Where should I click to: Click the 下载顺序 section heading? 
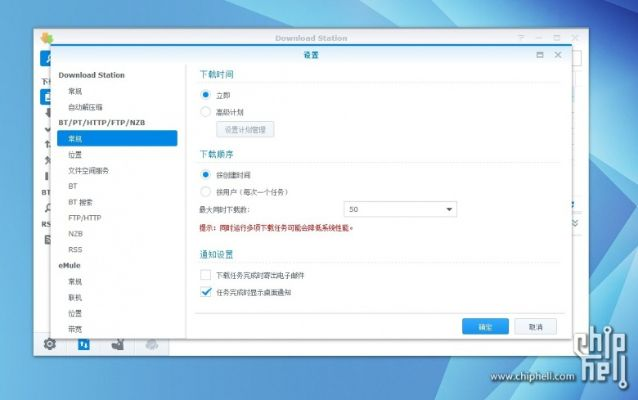pyautogui.click(x=216, y=154)
